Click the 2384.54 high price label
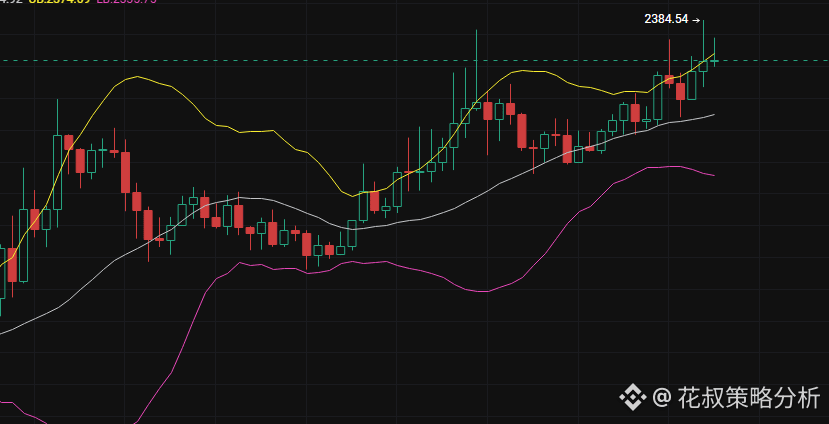The width and height of the screenshot is (829, 424). pos(667,20)
